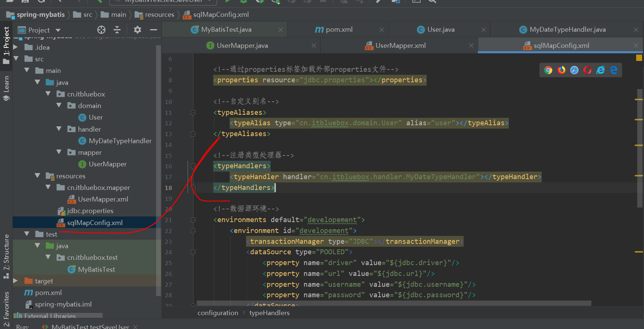Image resolution: width=644 pixels, height=329 pixels.
Task: Open the 1: Project tool window tab
Action: pos(6,45)
